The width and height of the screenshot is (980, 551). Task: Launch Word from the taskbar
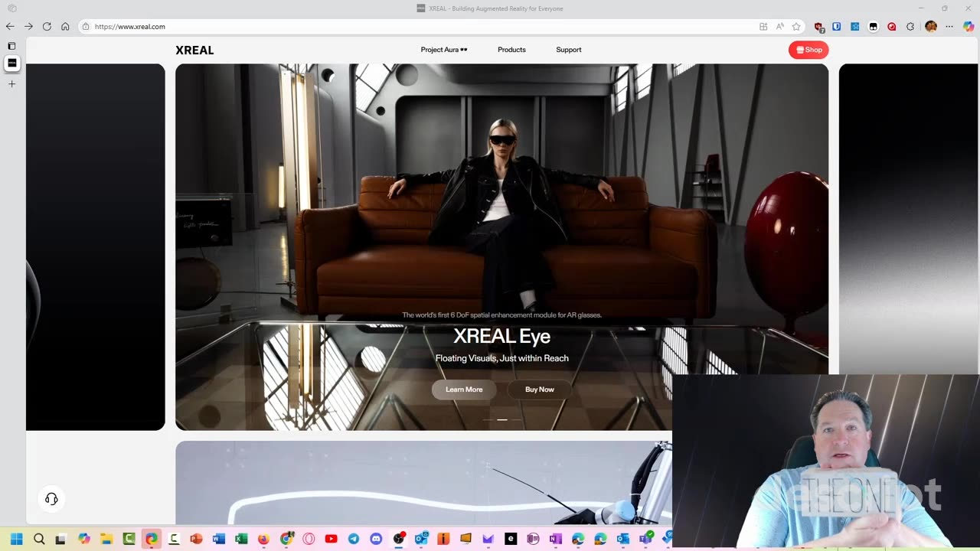click(x=219, y=539)
